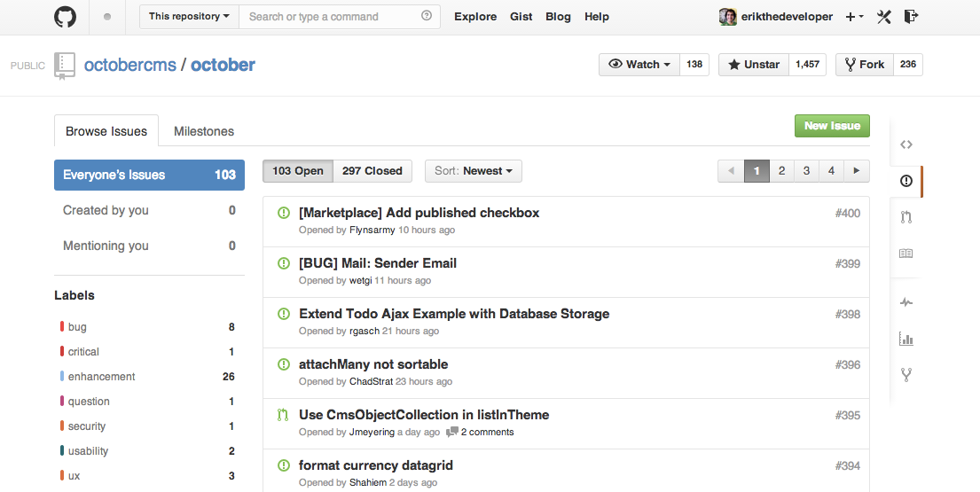Unstar the october repository
Image resolution: width=980 pixels, height=492 pixels.
click(x=752, y=65)
